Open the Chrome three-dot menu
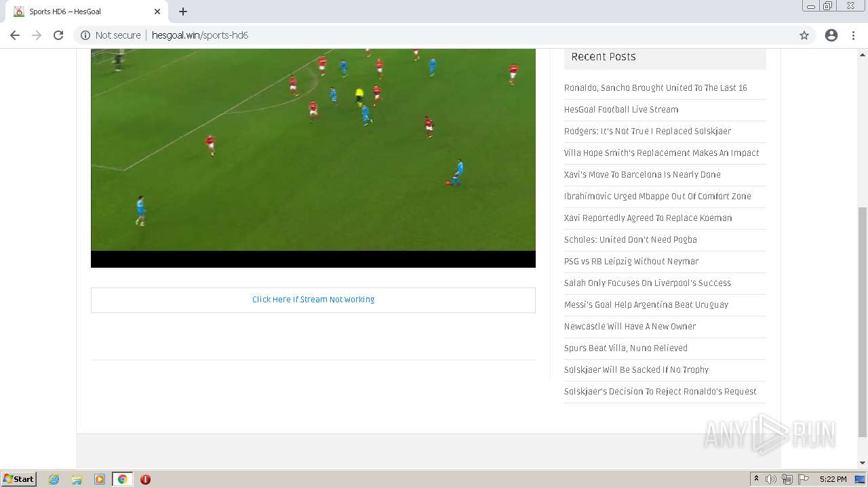 853,35
